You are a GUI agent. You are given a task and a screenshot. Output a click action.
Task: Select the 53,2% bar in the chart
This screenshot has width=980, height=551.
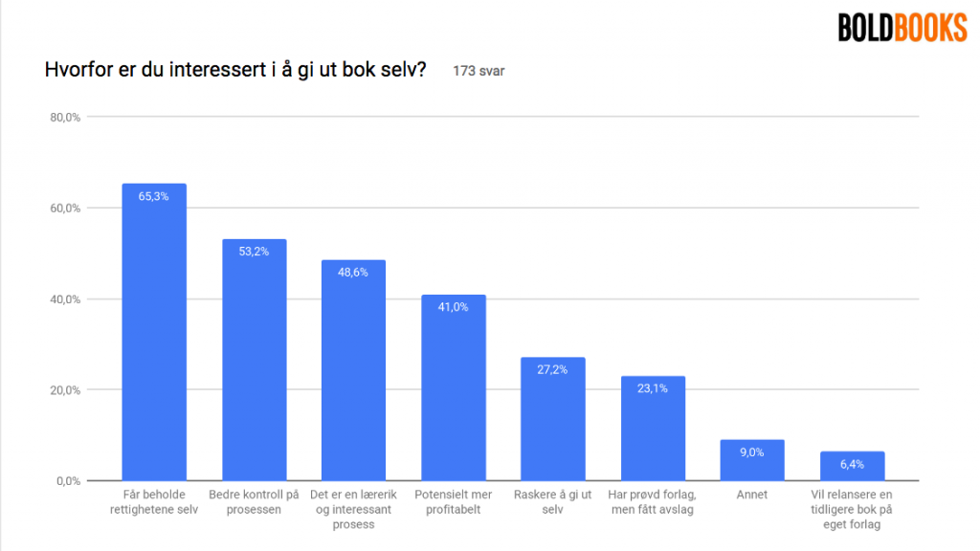tap(254, 359)
